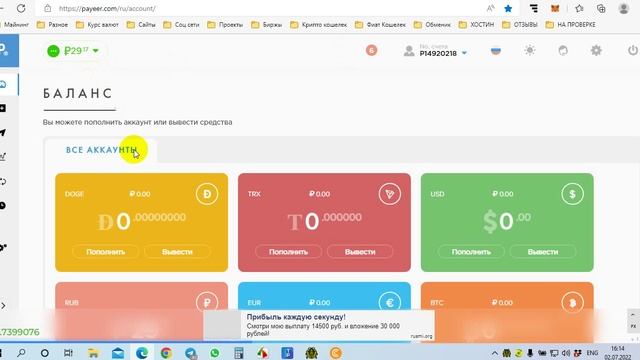Open browser Collections icon
This screenshot has width=640, height=360.
[x=601, y=8]
